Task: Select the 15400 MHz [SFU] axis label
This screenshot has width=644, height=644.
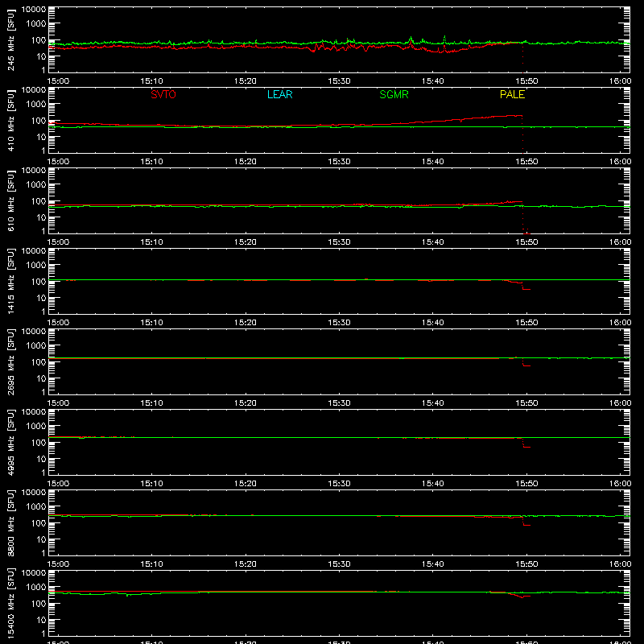Action: [10, 603]
